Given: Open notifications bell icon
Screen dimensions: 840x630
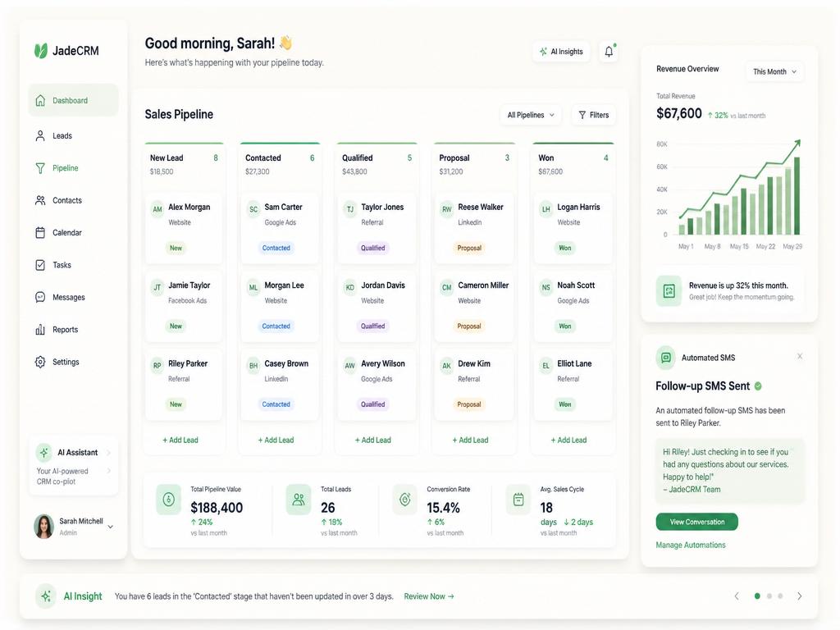Looking at the screenshot, I should click(x=609, y=52).
